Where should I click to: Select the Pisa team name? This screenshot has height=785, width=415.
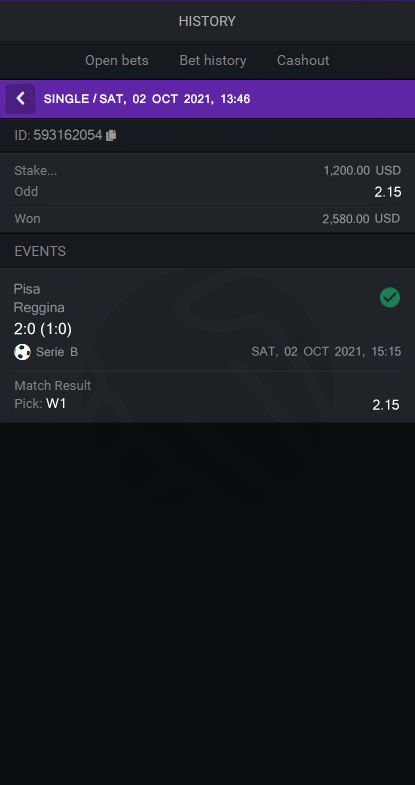[27, 289]
